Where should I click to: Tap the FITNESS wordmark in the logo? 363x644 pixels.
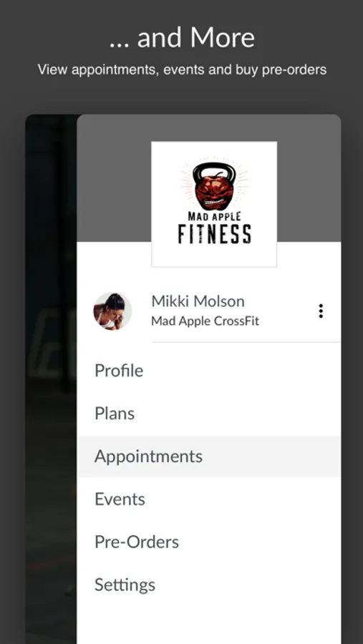click(214, 234)
